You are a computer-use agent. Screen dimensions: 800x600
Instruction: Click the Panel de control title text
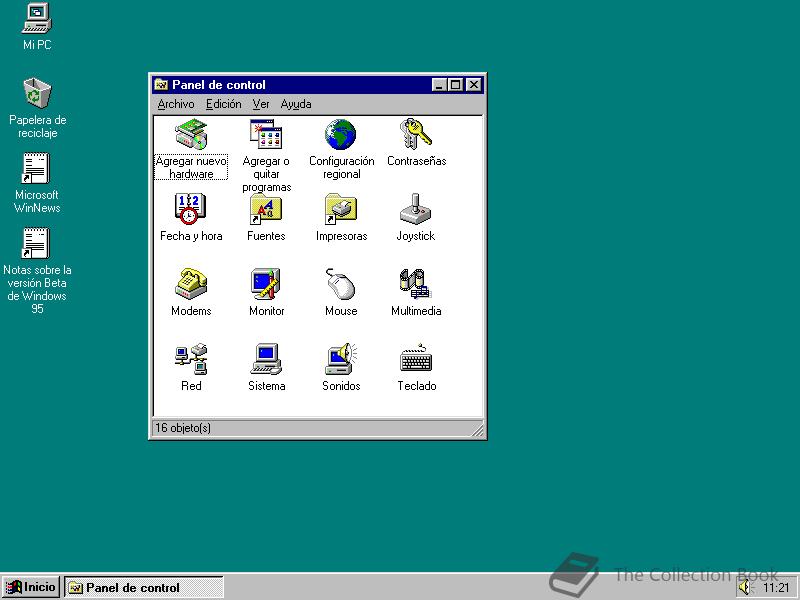click(x=219, y=85)
